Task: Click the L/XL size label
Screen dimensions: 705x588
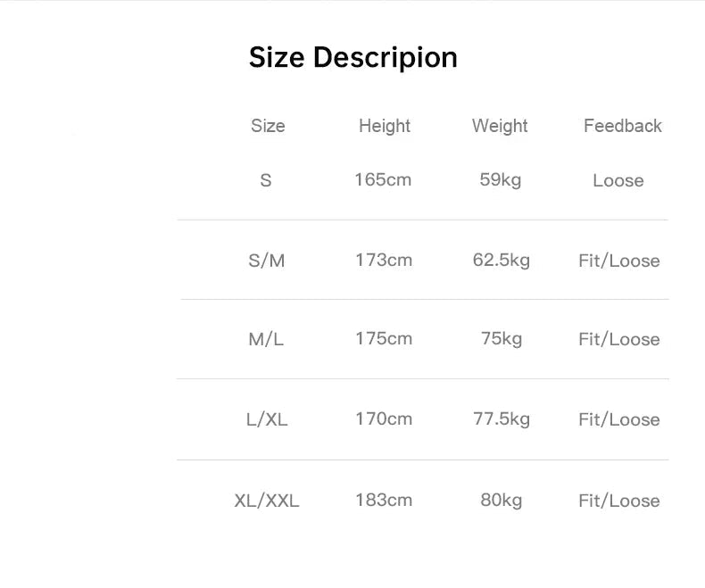Action: pyautogui.click(x=267, y=419)
